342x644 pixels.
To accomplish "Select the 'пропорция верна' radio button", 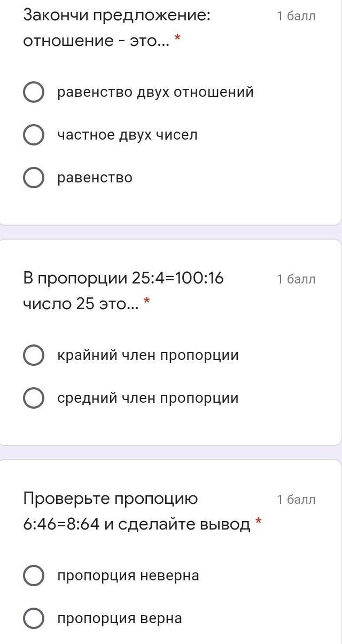I will point(34,618).
